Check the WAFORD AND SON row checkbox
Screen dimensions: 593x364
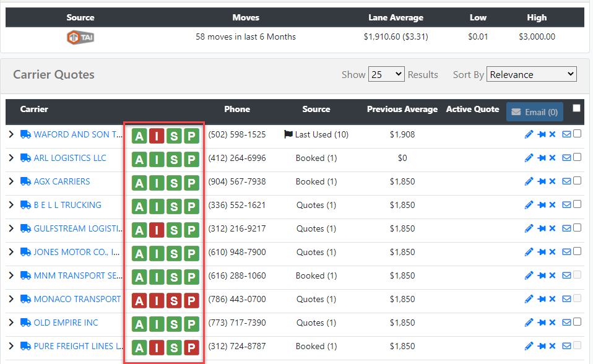pyautogui.click(x=577, y=134)
